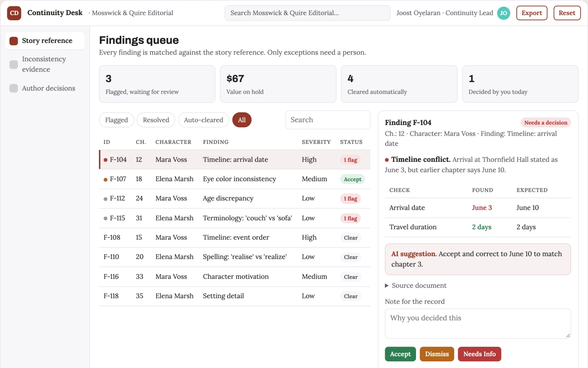Open the JO user avatar

pos(503,13)
